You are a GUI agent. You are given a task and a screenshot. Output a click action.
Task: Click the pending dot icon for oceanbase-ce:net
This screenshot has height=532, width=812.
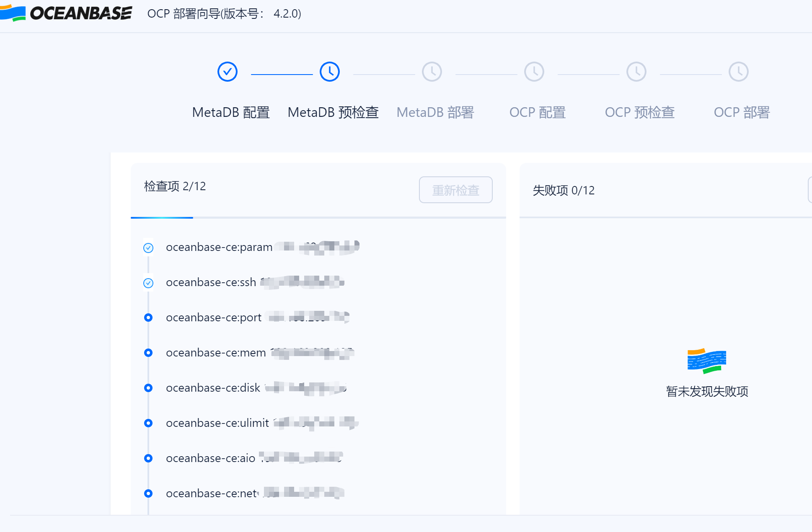[148, 493]
